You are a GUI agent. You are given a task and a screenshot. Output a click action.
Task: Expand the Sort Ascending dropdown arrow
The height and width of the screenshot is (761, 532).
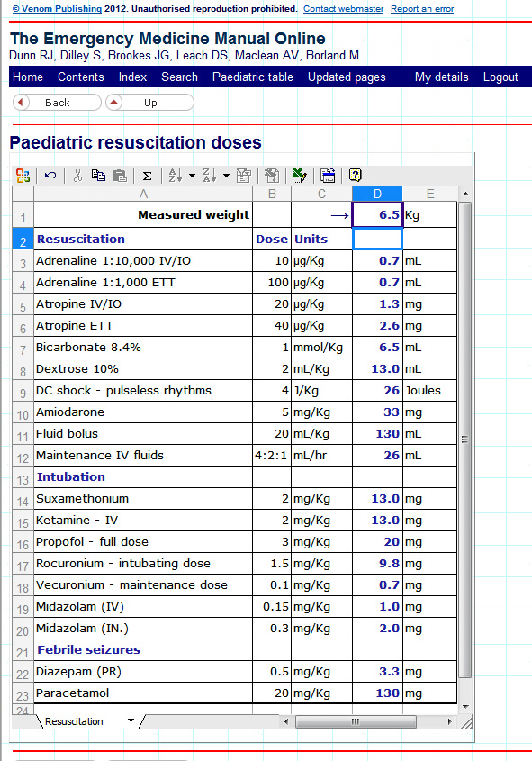point(192,176)
